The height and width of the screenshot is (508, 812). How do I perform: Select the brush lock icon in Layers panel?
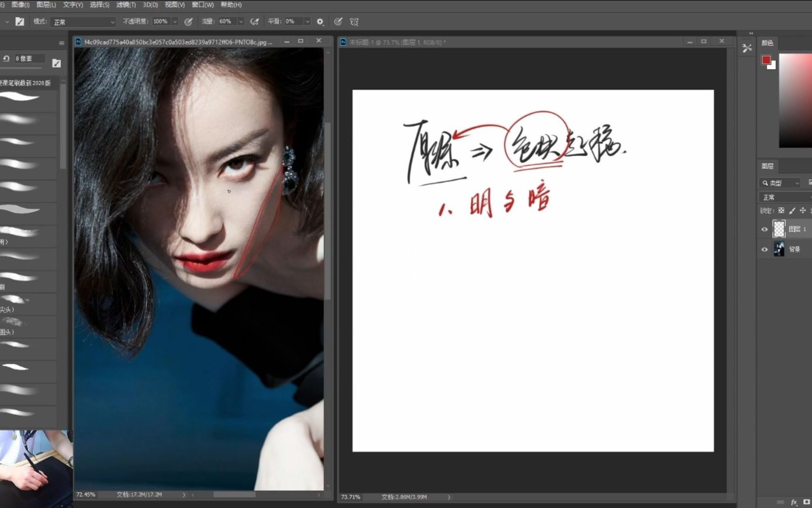pyautogui.click(x=792, y=210)
